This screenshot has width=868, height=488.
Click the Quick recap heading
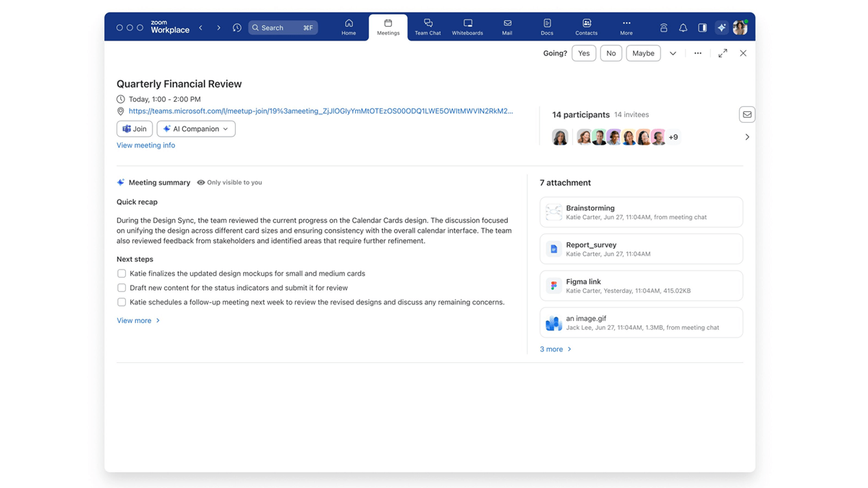[137, 202]
